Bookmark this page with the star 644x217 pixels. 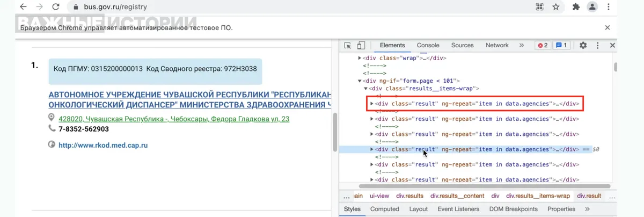pyautogui.click(x=555, y=7)
